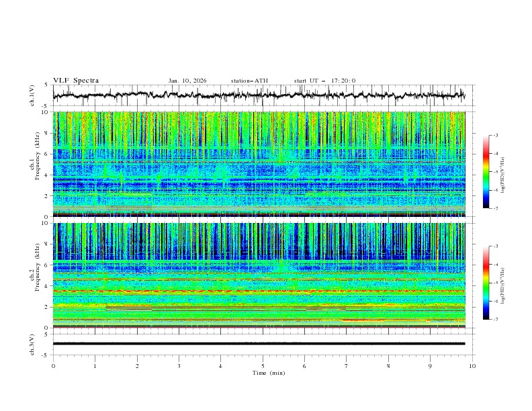Click the ch.1 waveform trace panel
532x411 pixels.
pyautogui.click(x=262, y=95)
